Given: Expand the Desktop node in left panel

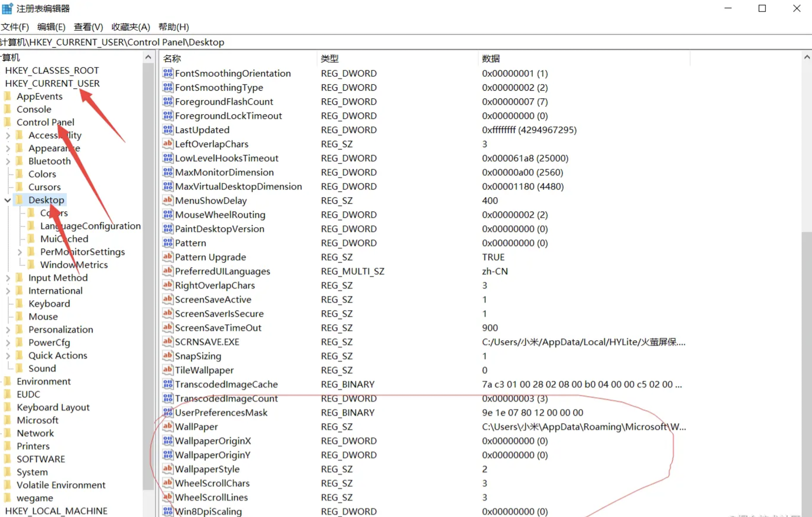Looking at the screenshot, I should coord(8,200).
